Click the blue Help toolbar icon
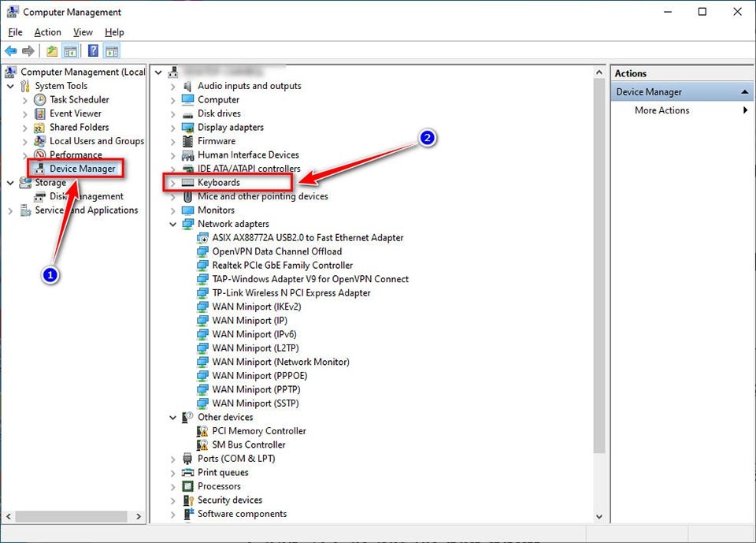Image resolution: width=756 pixels, height=543 pixels. [94, 50]
